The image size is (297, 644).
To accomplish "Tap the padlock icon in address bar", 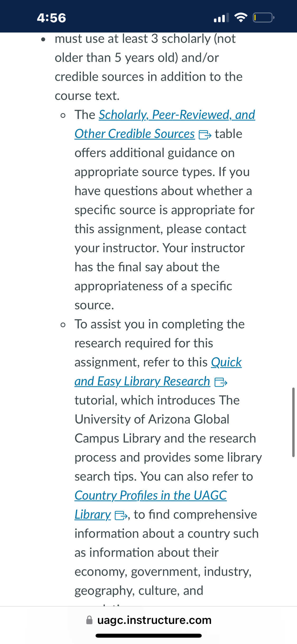I will click(x=89, y=620).
